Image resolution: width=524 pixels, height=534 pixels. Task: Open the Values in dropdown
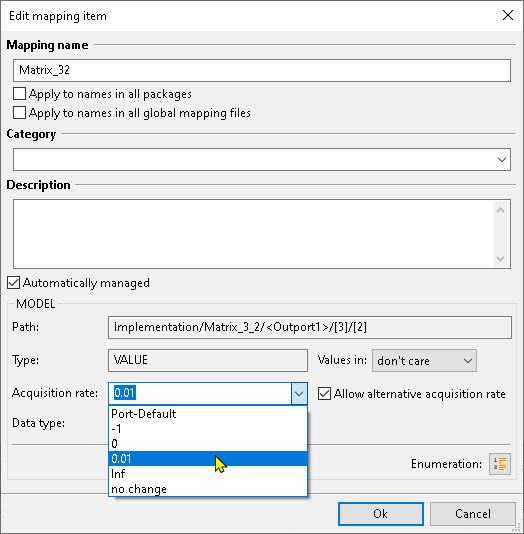click(x=424, y=360)
